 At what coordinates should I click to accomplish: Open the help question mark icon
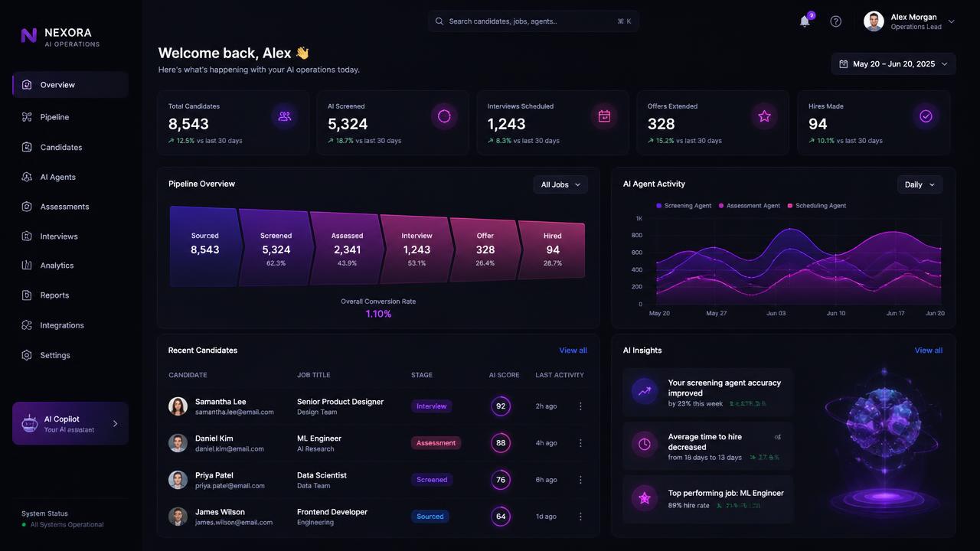pos(836,21)
